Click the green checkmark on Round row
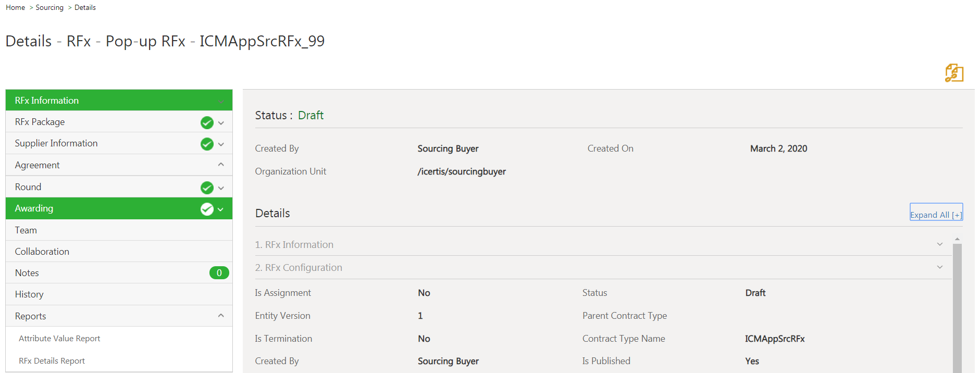This screenshot has width=980, height=373. coord(207,188)
